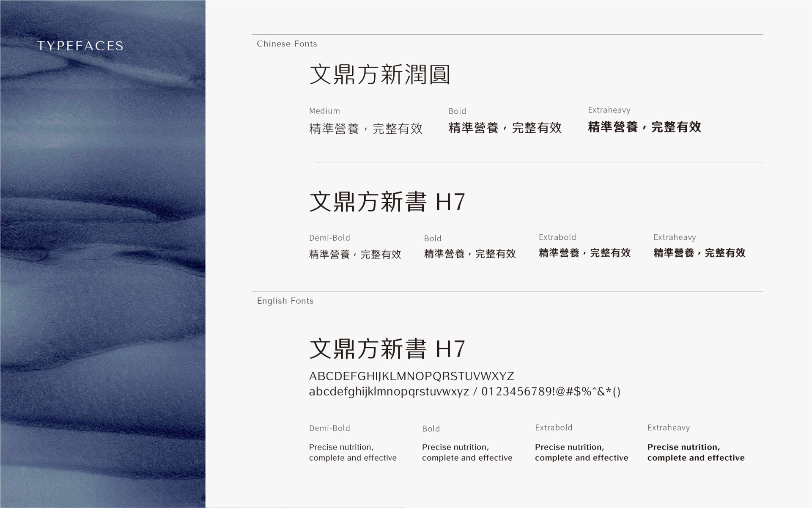Click the Chinese Fonts section label

[x=287, y=44]
